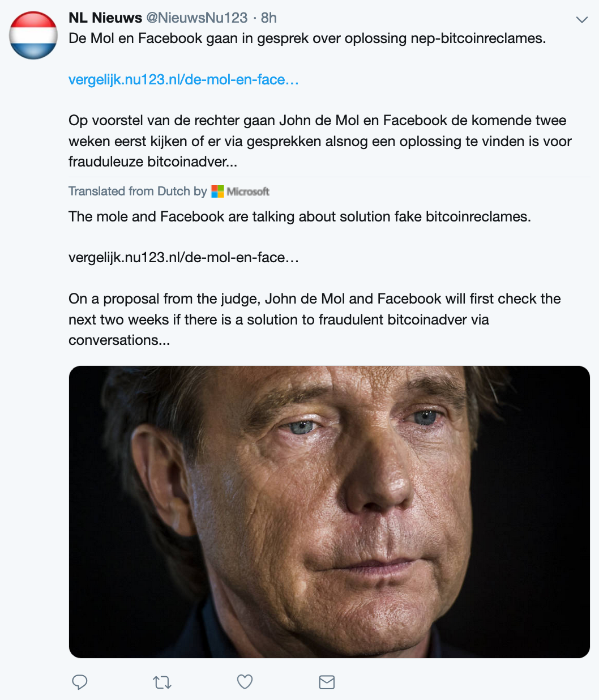Click the Microsoft wordmark beside the logo

248,191
